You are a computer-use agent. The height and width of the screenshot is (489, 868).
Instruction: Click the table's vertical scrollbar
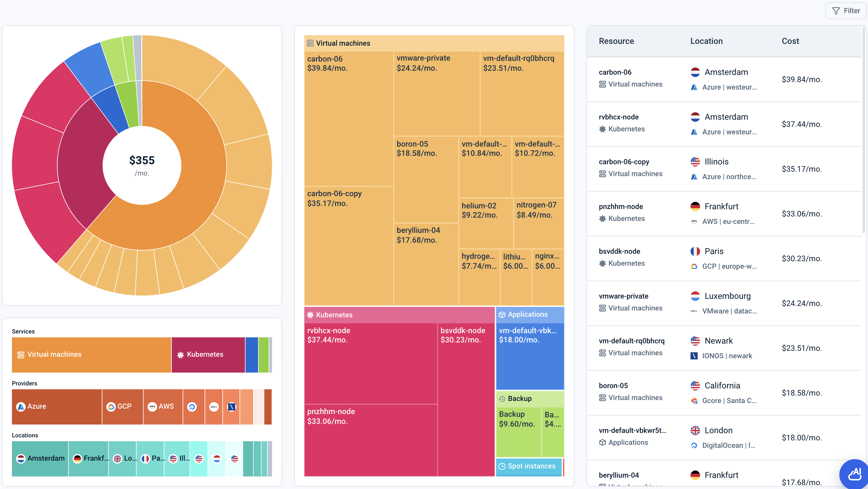click(x=863, y=130)
